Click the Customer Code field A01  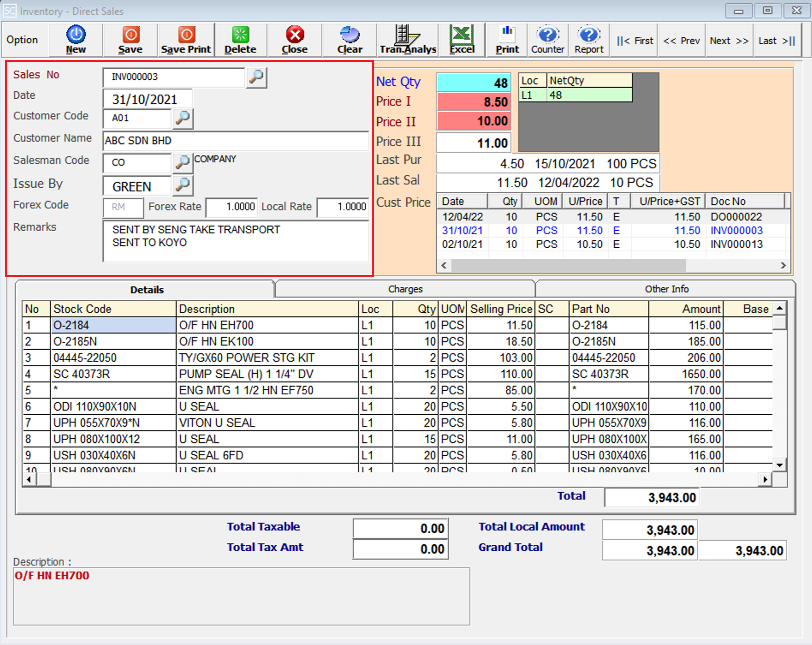[137, 118]
